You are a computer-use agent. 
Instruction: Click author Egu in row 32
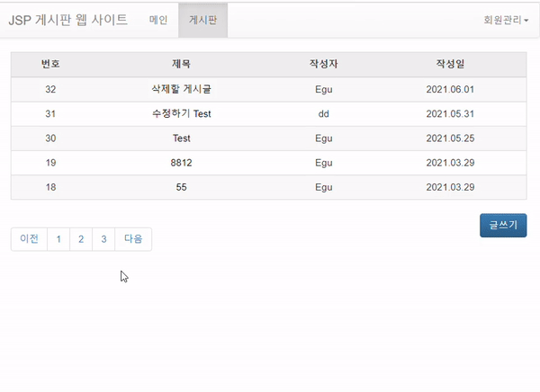(324, 90)
